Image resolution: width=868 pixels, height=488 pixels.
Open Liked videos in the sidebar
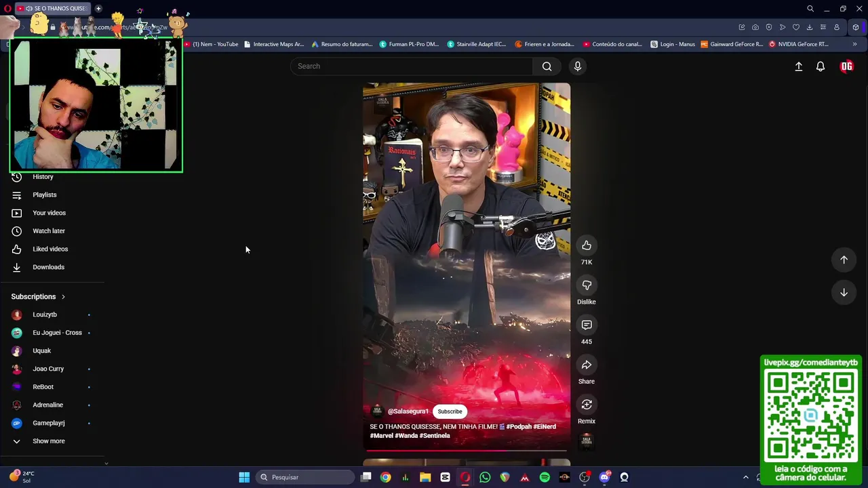pyautogui.click(x=50, y=249)
